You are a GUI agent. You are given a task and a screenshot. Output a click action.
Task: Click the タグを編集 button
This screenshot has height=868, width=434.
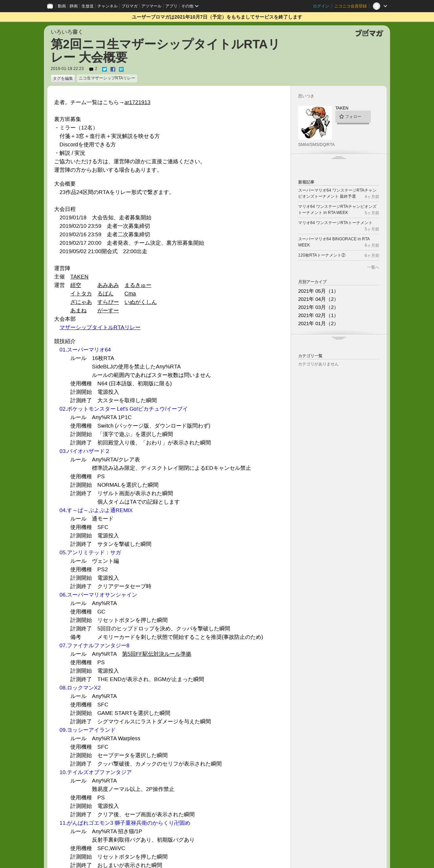(63, 78)
